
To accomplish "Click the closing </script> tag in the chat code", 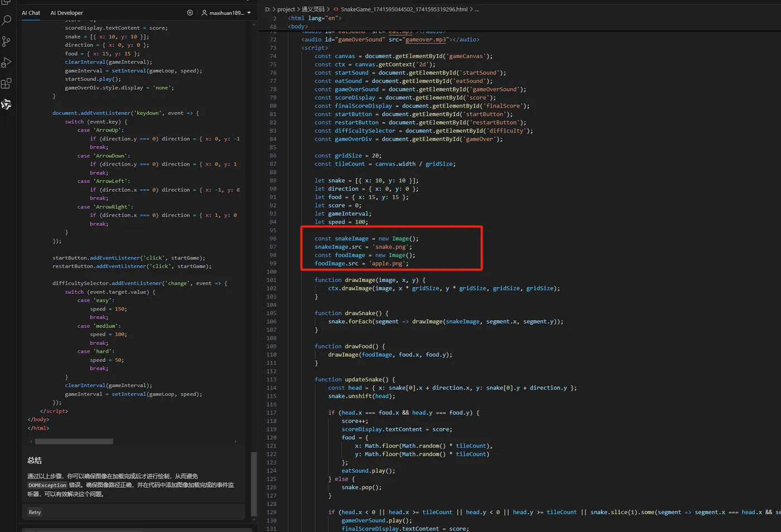I will (x=54, y=411).
